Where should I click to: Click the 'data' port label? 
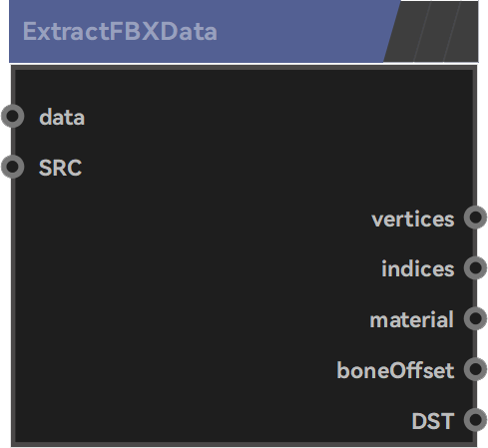[x=62, y=117]
